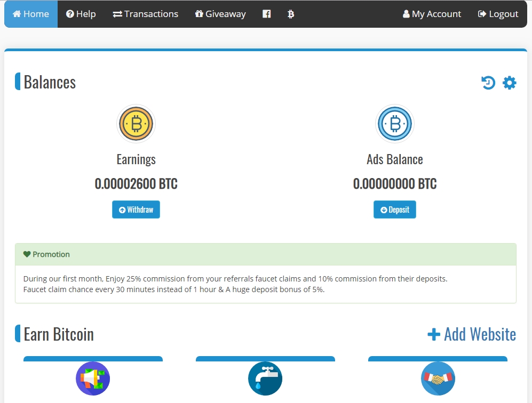Click the Bitcoin symbol in navigation bar
This screenshot has width=532, height=403.
pyautogui.click(x=291, y=14)
